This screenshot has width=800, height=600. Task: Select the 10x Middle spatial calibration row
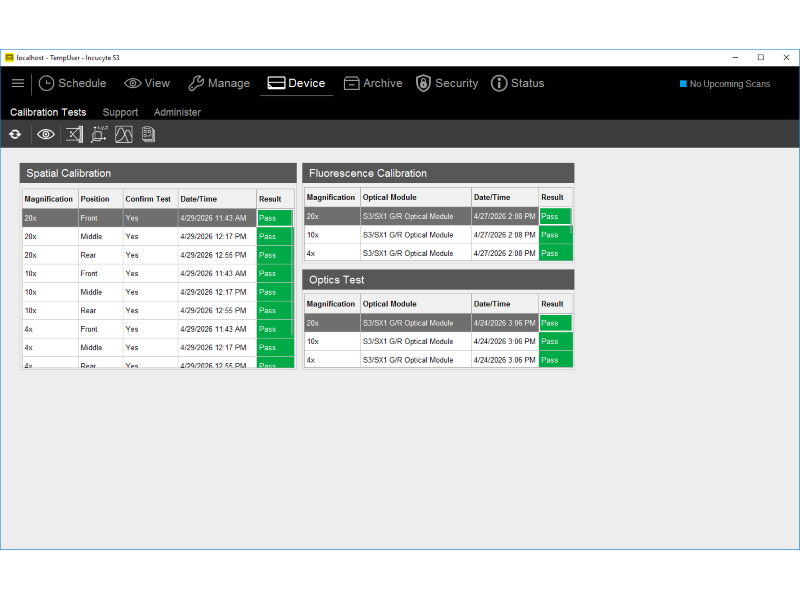(158, 292)
